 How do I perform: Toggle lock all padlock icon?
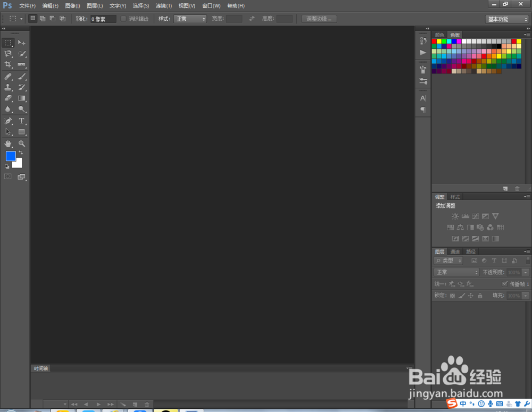point(480,296)
